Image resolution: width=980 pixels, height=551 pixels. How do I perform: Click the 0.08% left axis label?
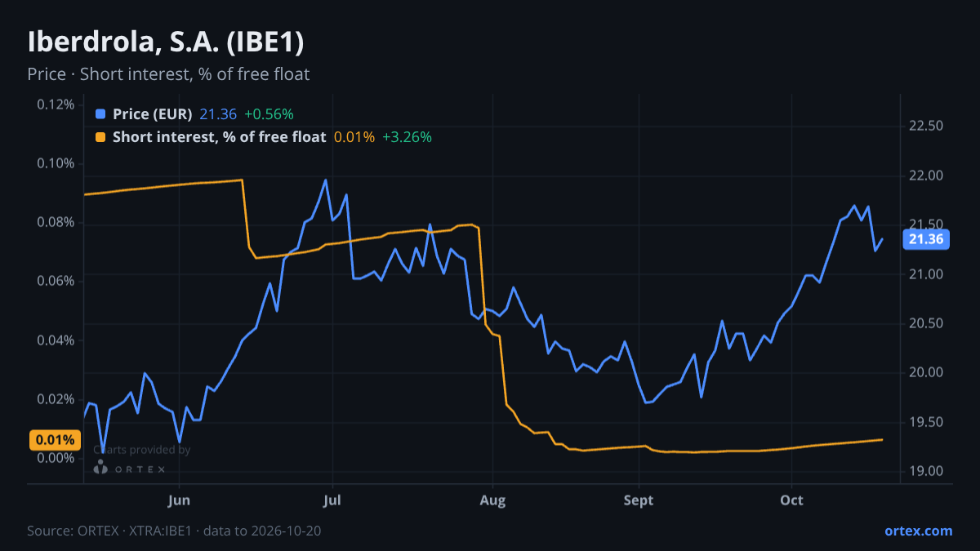(x=56, y=223)
